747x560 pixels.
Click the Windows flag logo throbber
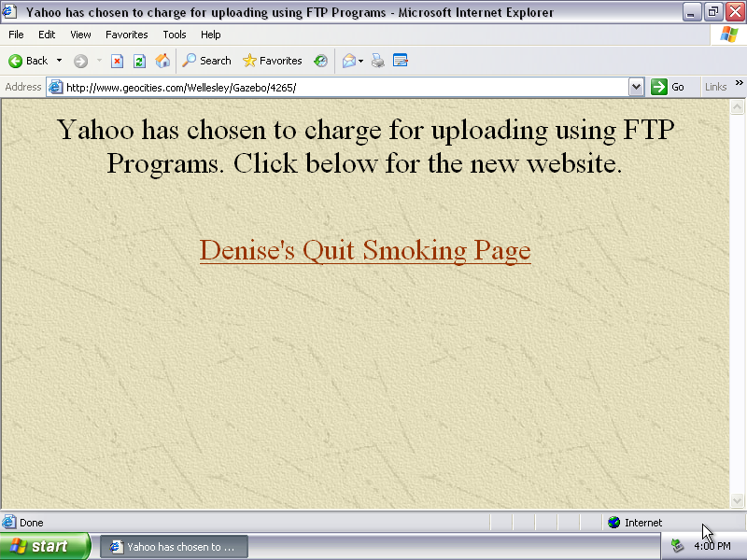click(x=728, y=35)
